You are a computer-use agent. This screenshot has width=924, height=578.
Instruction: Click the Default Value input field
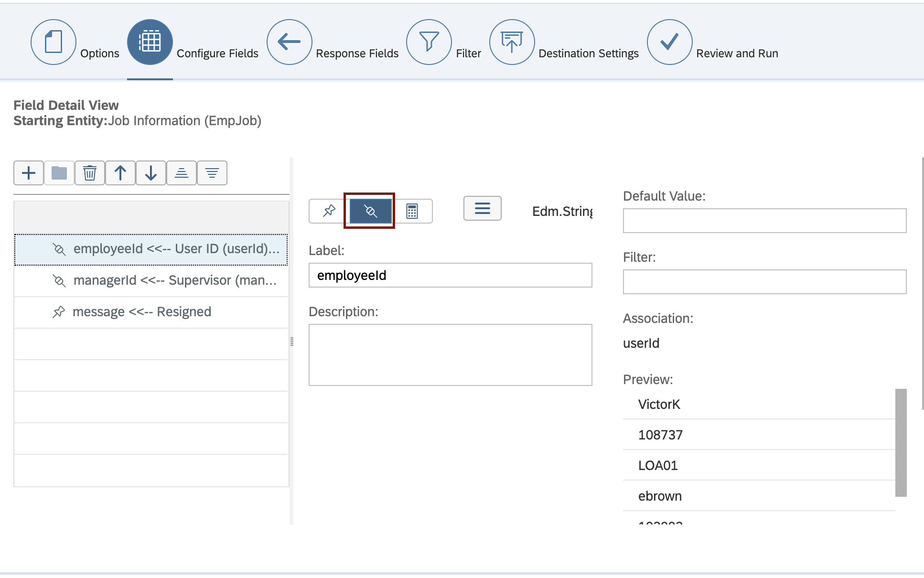(764, 221)
